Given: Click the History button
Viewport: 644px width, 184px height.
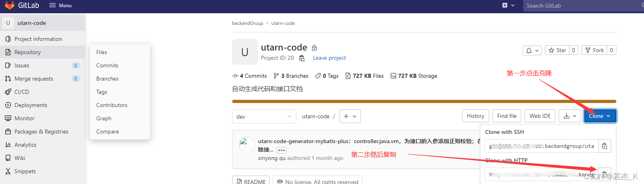Looking at the screenshot, I should click(x=476, y=116).
